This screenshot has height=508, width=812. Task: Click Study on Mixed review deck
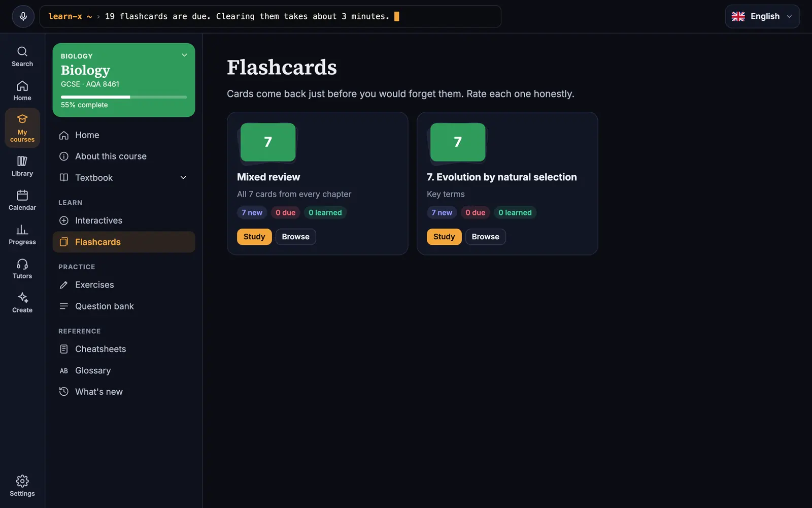(x=254, y=237)
